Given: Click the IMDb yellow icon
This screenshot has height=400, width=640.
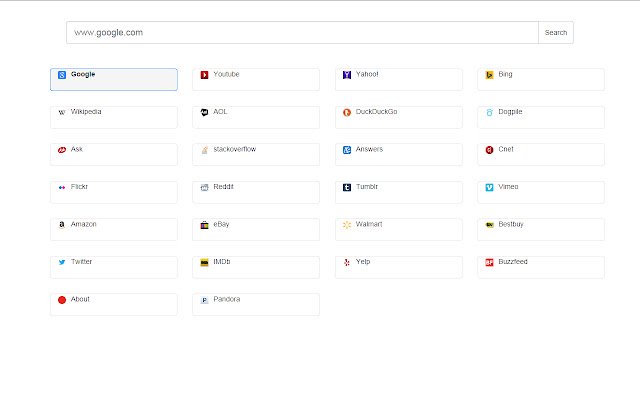Looking at the screenshot, I should (x=204, y=262).
